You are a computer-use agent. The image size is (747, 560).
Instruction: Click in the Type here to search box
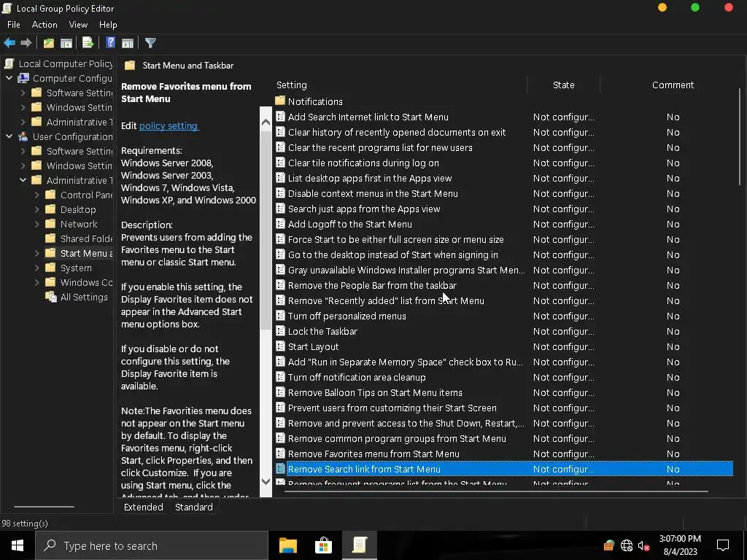[x=152, y=545]
